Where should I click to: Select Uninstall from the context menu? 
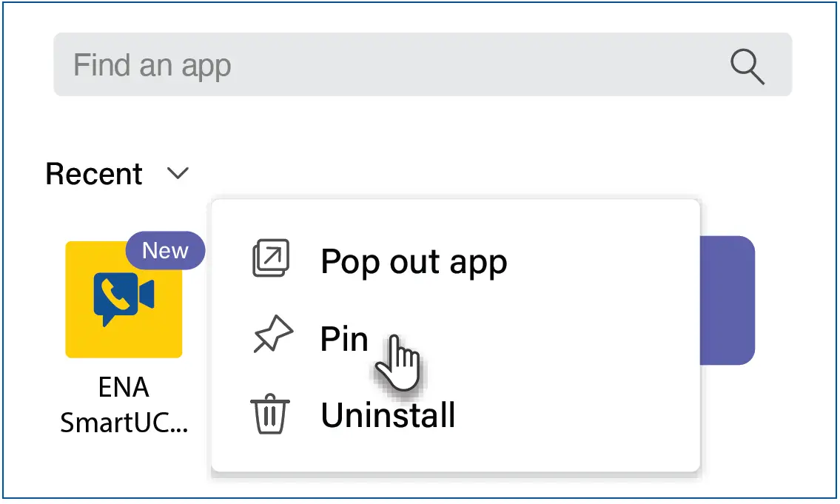tap(388, 414)
